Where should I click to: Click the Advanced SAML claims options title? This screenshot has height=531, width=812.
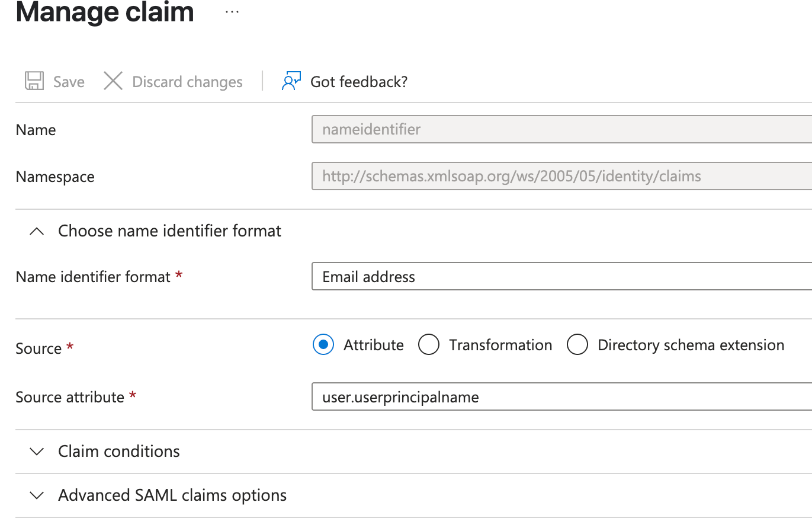[172, 495]
